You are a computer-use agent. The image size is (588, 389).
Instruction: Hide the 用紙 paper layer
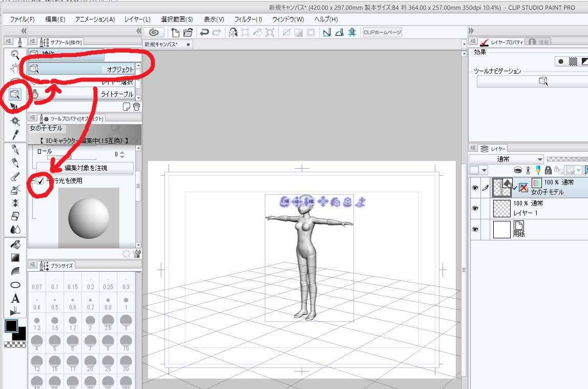(475, 229)
